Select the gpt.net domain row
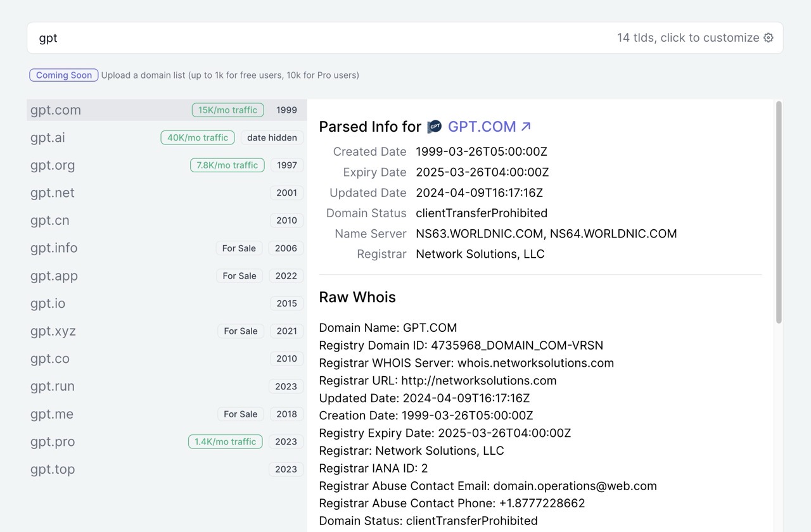The height and width of the screenshot is (532, 811). (x=167, y=193)
